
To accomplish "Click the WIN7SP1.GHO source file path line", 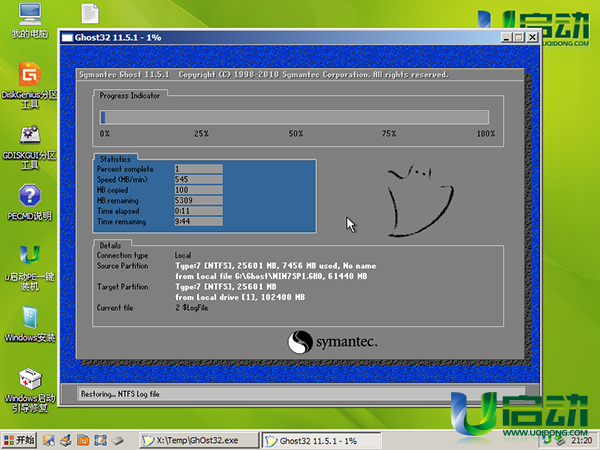I will coord(271,276).
